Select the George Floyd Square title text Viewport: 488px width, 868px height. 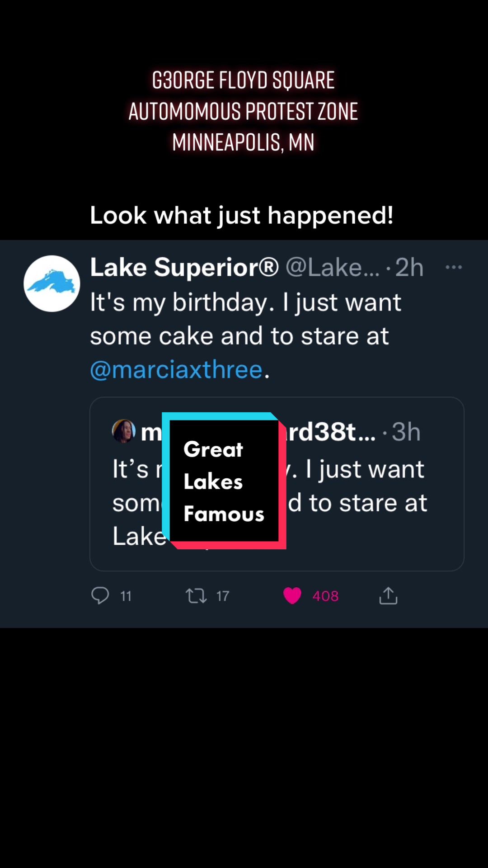[x=243, y=111]
